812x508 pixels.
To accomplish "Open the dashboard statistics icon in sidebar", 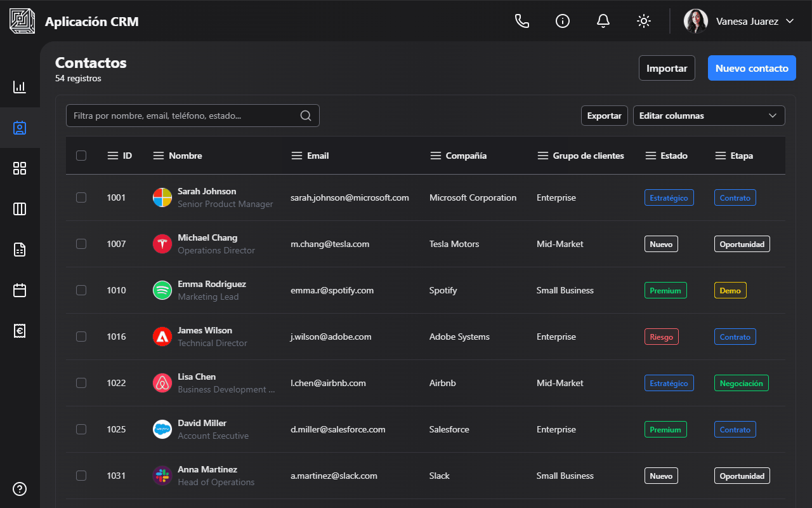I will coord(20,87).
